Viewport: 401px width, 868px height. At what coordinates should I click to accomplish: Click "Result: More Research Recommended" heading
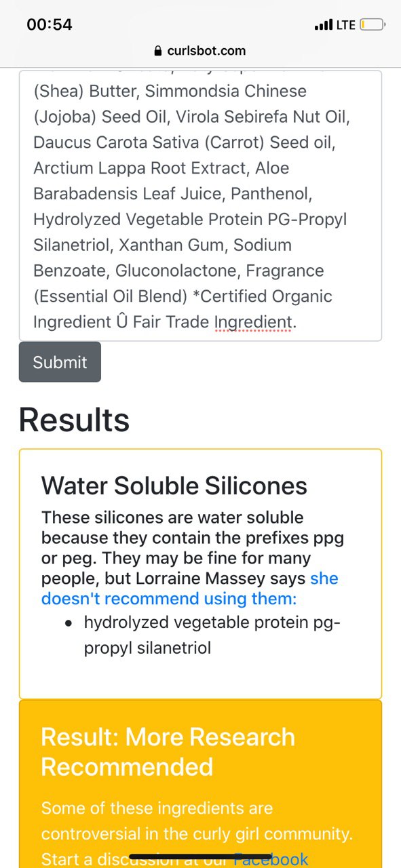point(168,751)
